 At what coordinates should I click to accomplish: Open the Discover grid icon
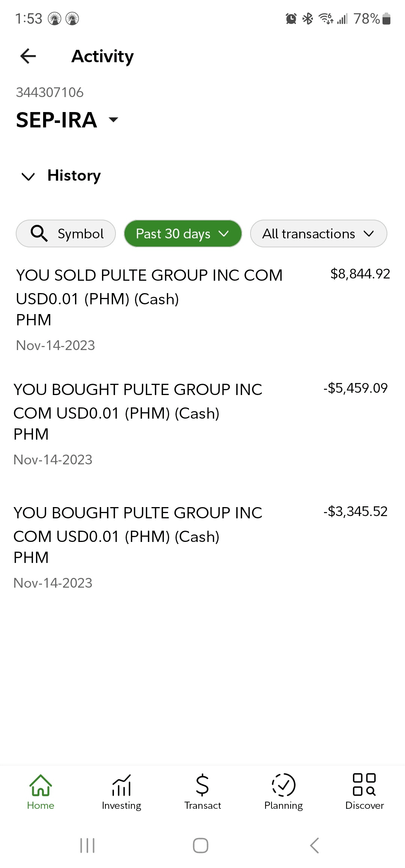coord(364,785)
